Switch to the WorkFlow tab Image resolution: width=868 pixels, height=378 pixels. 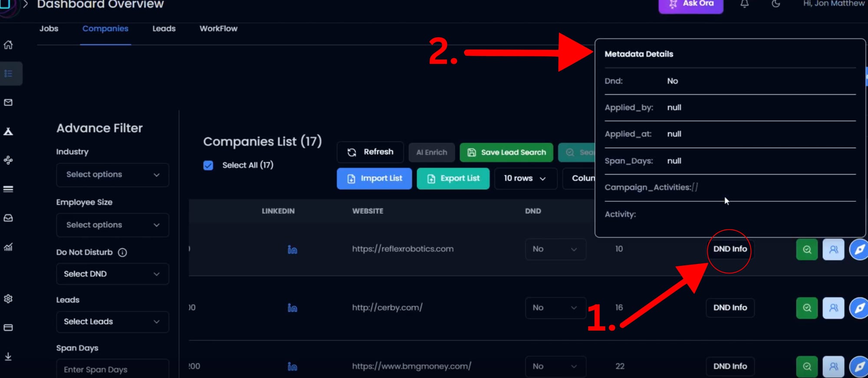pyautogui.click(x=218, y=29)
